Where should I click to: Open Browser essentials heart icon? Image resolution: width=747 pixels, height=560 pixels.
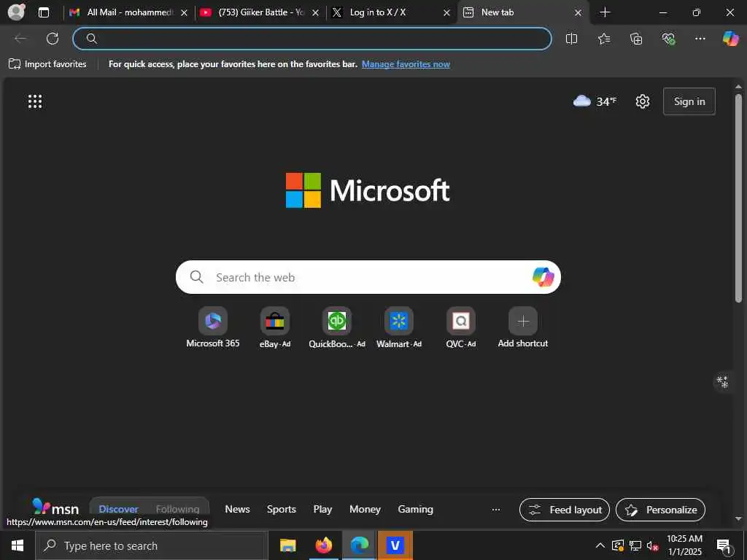[668, 39]
